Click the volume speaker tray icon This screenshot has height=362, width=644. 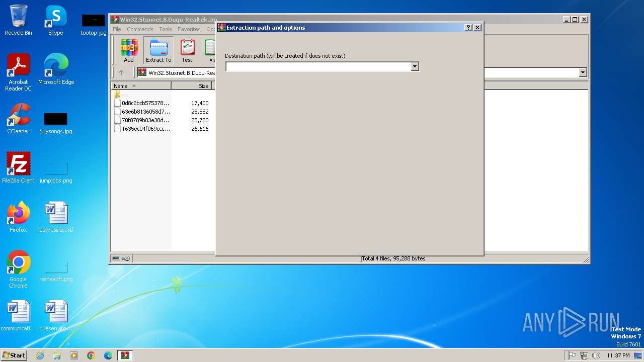pyautogui.click(x=596, y=355)
